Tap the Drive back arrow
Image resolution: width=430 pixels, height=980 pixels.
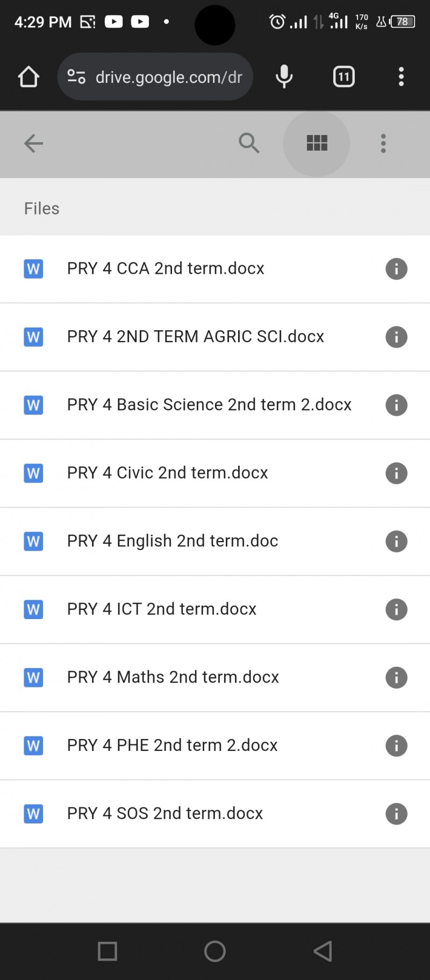33,144
